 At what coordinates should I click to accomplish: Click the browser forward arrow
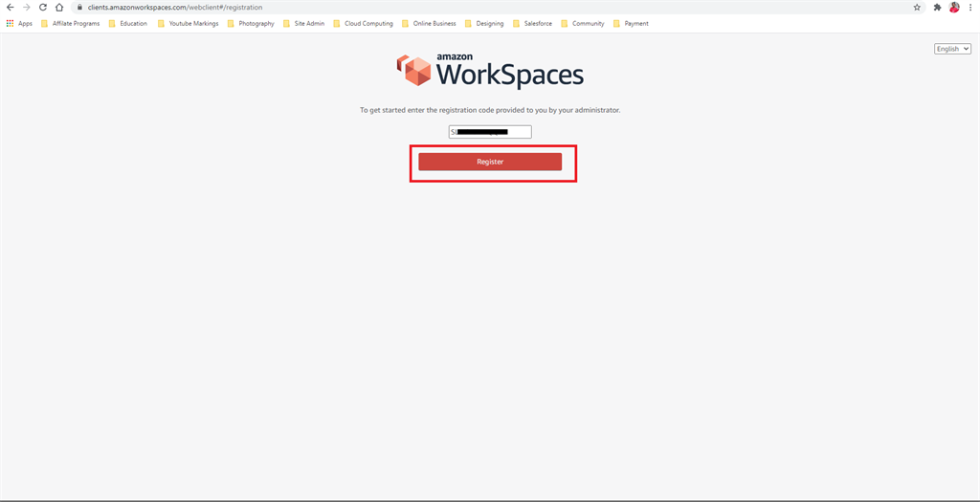point(26,8)
